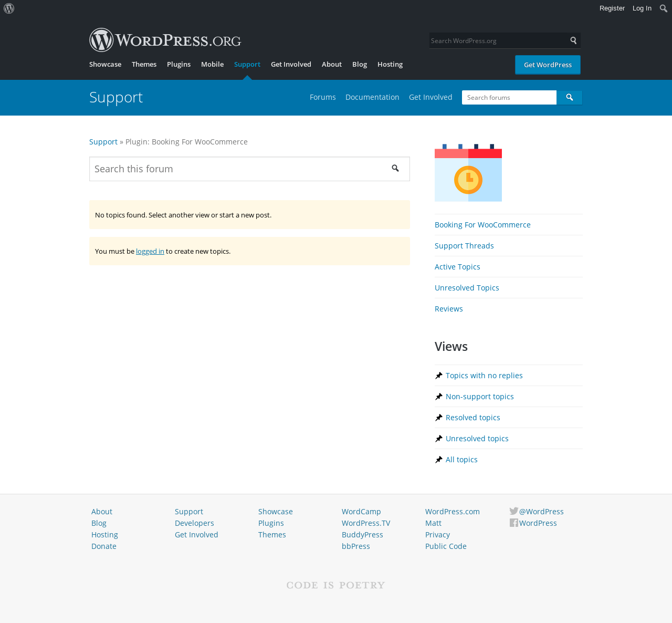Select Hosting in main navigation
This screenshot has height=623, width=672.
coord(390,64)
